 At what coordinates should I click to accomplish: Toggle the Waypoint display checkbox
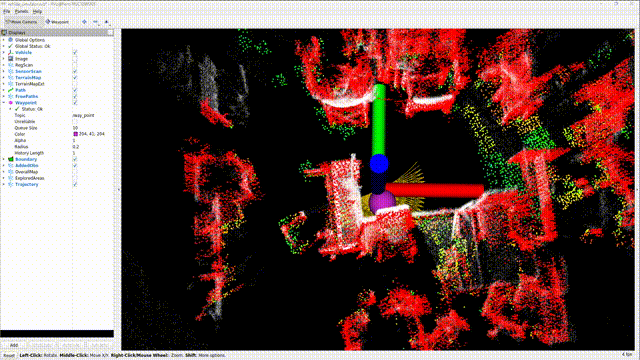(75, 103)
